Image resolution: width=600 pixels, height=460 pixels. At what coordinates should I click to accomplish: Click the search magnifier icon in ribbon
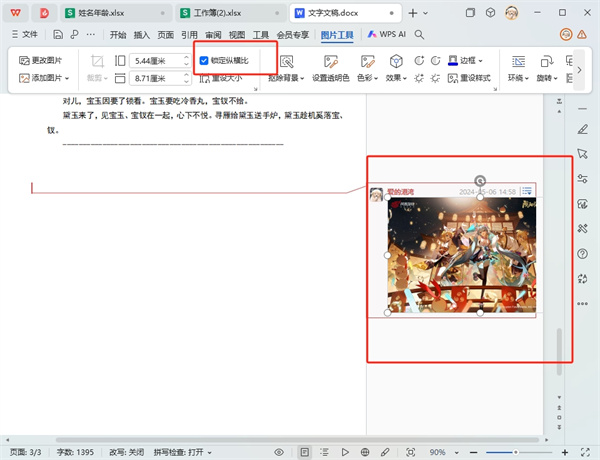419,35
